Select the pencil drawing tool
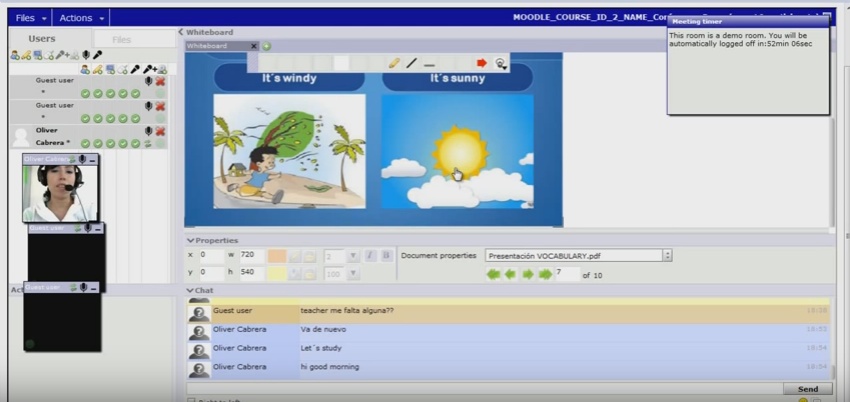This screenshot has width=850, height=402. (394, 63)
